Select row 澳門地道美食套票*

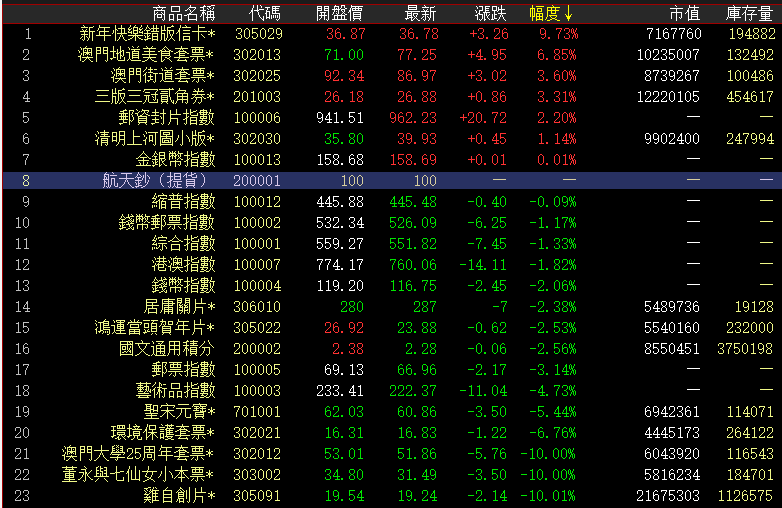click(392, 55)
